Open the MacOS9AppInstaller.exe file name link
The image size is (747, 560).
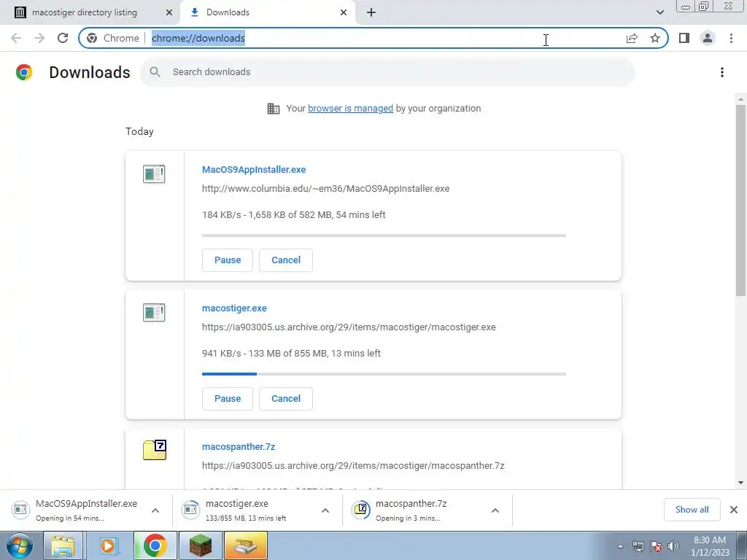(254, 169)
